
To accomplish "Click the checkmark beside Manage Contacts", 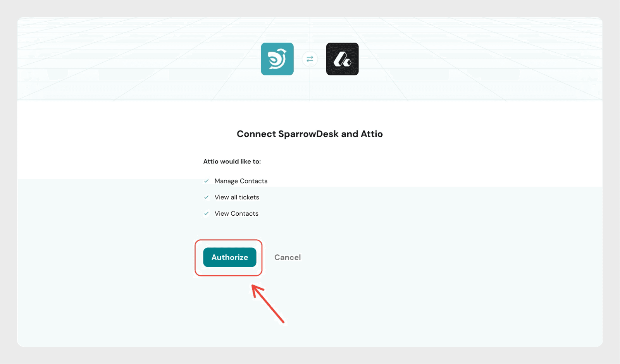I will point(207,181).
